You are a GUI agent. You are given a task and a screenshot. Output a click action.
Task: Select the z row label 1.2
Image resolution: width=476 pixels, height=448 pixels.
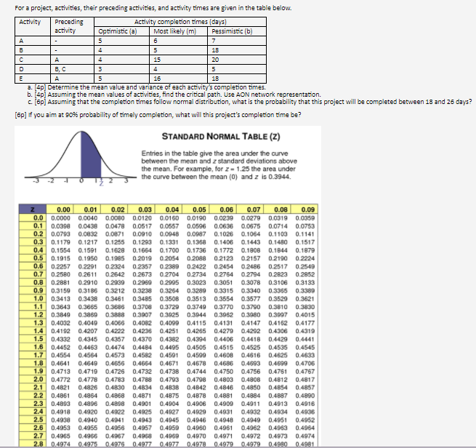33,315
